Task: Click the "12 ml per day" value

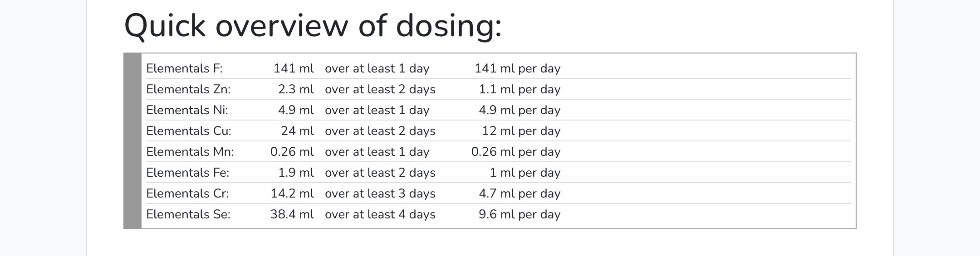Action: coord(521,131)
